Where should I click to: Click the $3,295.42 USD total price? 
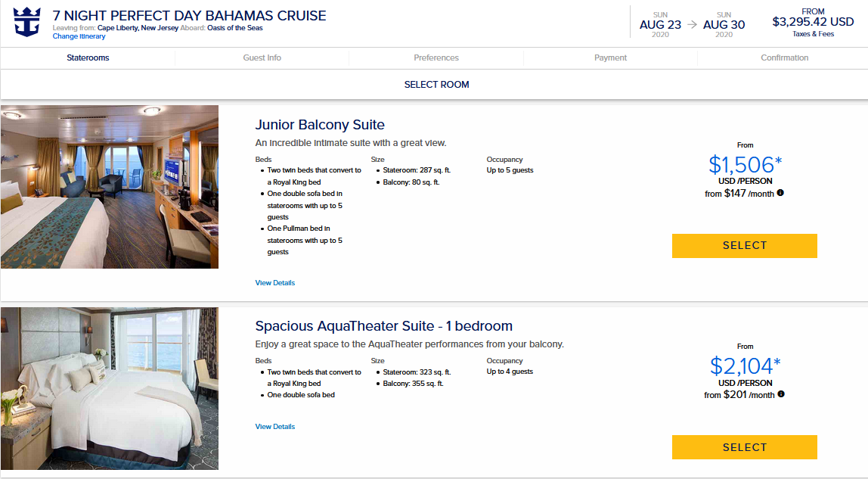coord(813,22)
